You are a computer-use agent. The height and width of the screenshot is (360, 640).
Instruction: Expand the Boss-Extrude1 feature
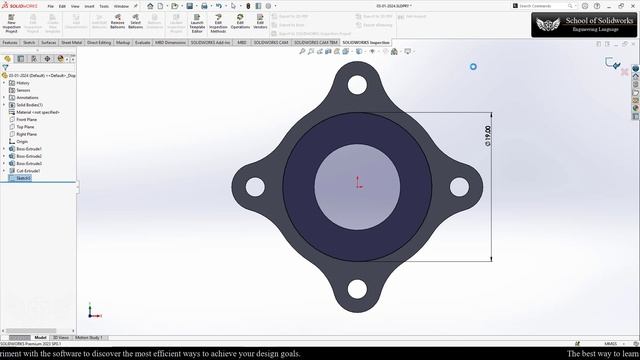(x=4, y=149)
